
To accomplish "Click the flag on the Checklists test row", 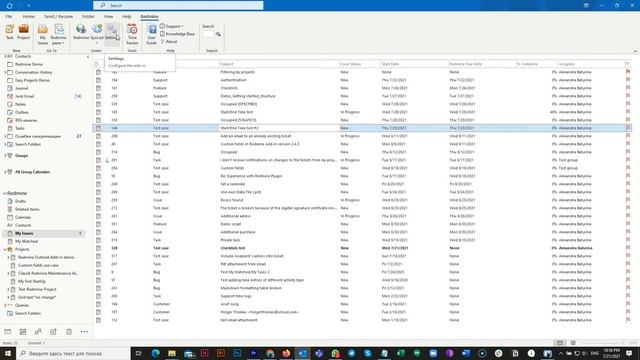I will click(628, 248).
